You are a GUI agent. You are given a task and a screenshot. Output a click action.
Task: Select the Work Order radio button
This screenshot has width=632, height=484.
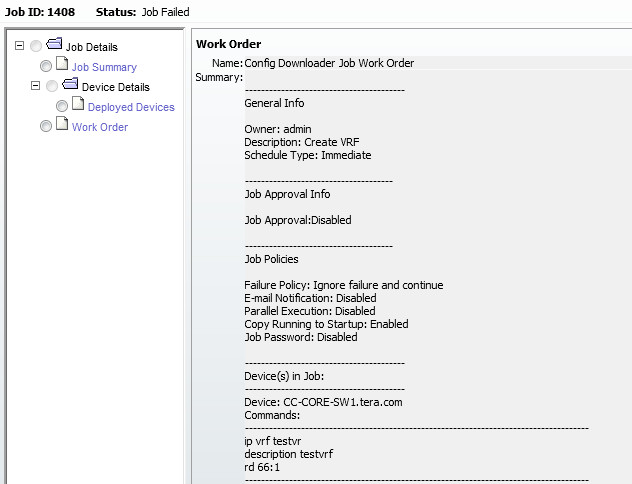coord(46,126)
